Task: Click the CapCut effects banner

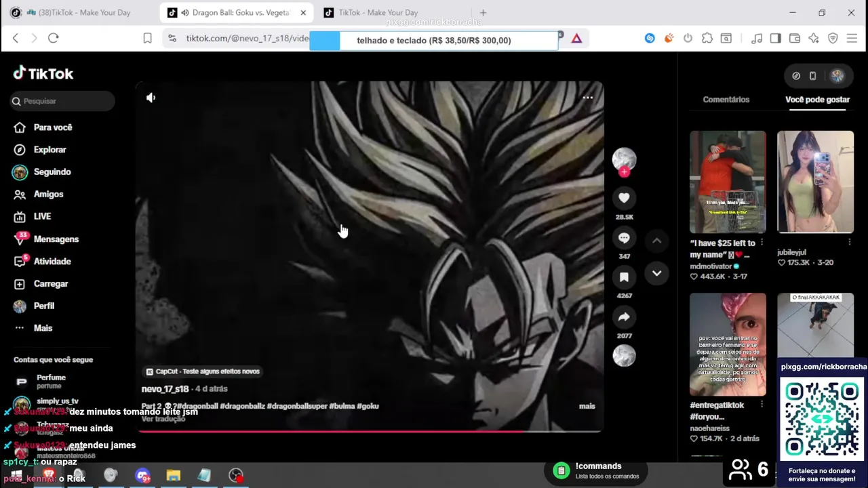Action: [x=203, y=371]
